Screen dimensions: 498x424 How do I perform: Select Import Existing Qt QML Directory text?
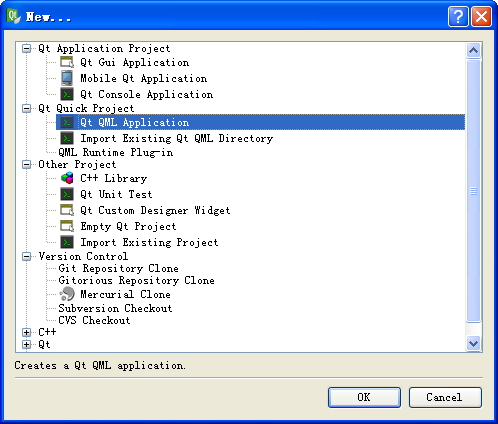tap(177, 138)
